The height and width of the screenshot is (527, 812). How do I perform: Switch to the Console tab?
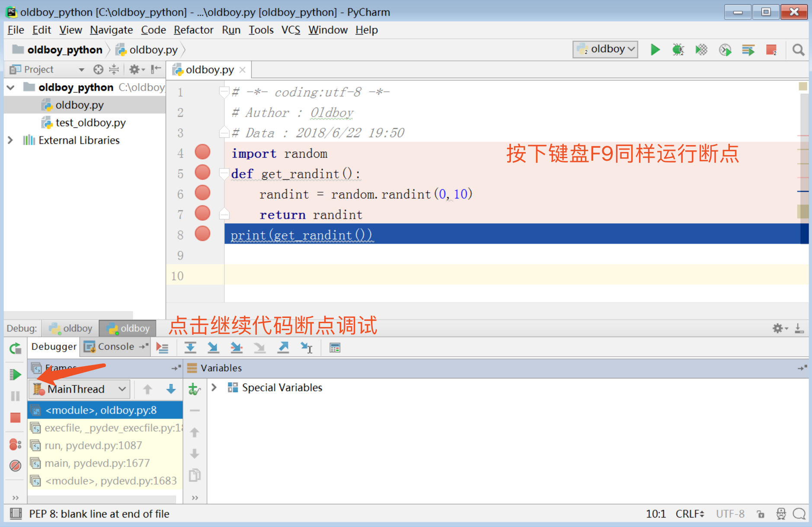tap(115, 347)
